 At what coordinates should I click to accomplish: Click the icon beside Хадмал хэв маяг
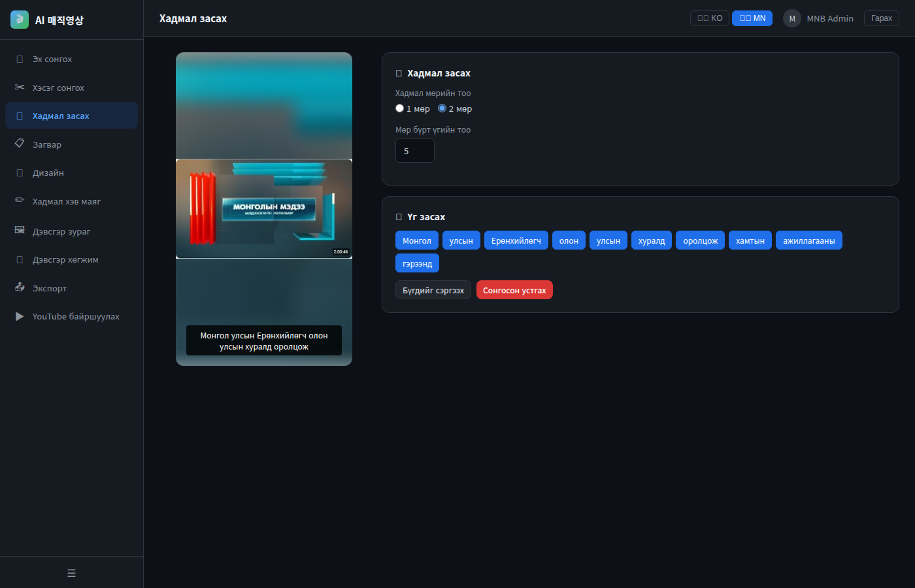click(x=20, y=201)
